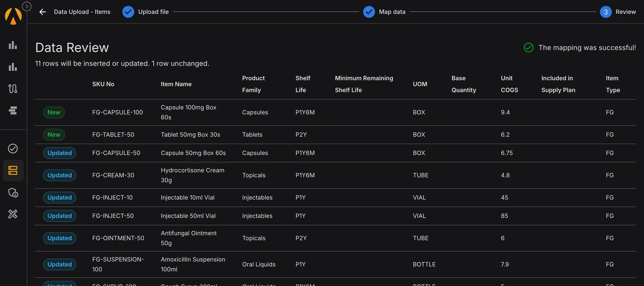
Task: Click item name Injectable 10ml Vial
Action: [188, 198]
